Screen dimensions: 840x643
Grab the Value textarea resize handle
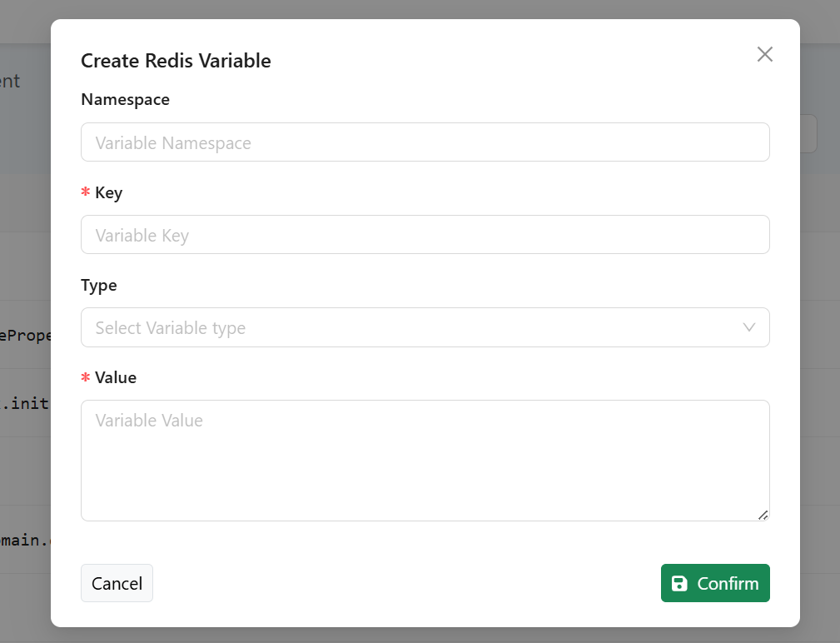[x=763, y=515]
